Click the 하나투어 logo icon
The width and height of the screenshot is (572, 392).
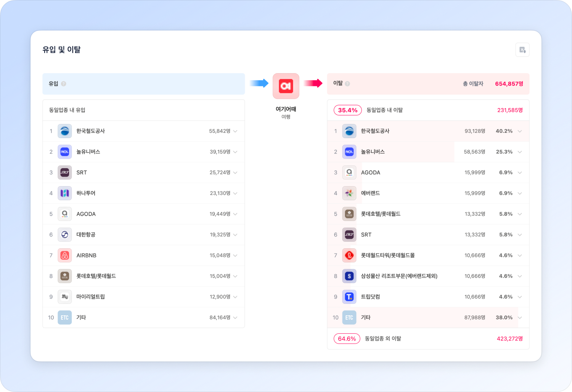point(65,193)
